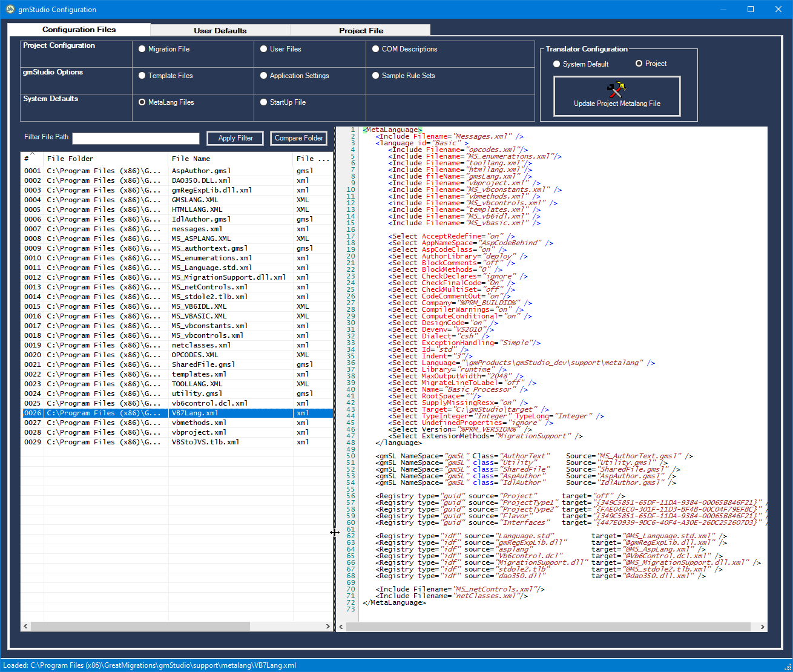Open the Project File tab

tap(361, 30)
